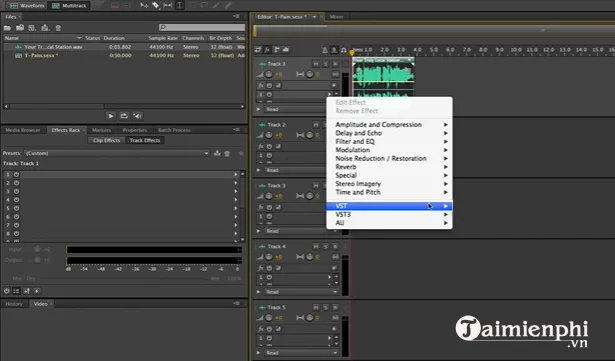
Task: Adjust Track 1 volume knob
Action: point(269,74)
